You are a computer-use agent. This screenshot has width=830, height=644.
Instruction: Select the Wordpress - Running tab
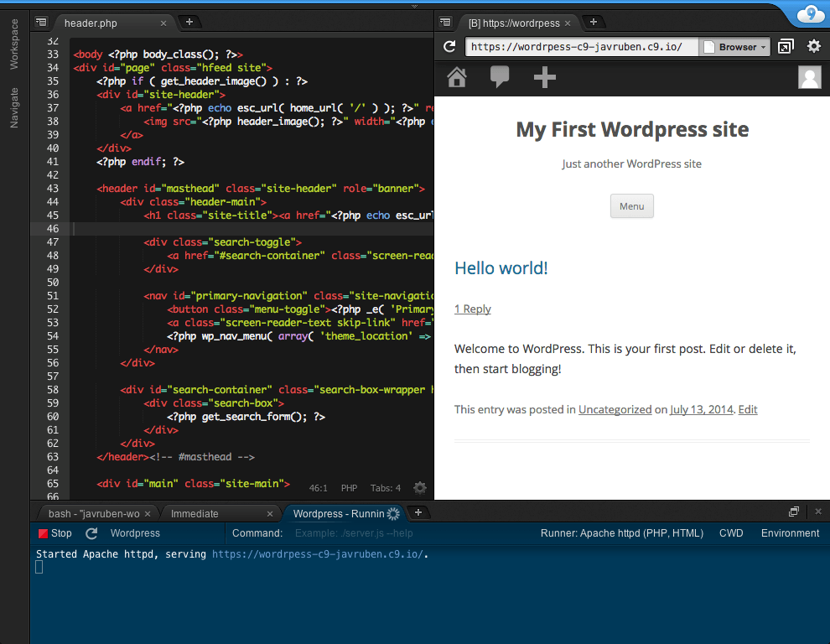coord(339,514)
